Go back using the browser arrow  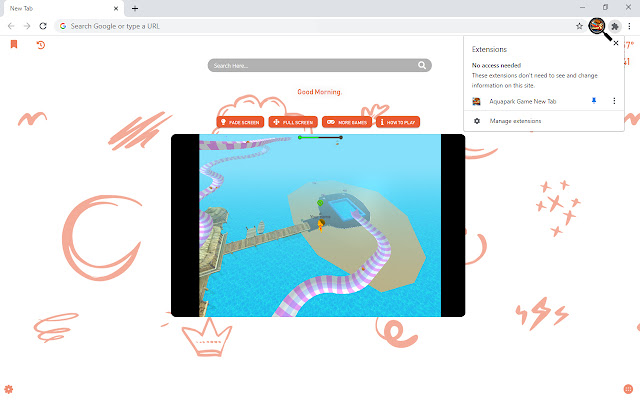pyautogui.click(x=11, y=26)
